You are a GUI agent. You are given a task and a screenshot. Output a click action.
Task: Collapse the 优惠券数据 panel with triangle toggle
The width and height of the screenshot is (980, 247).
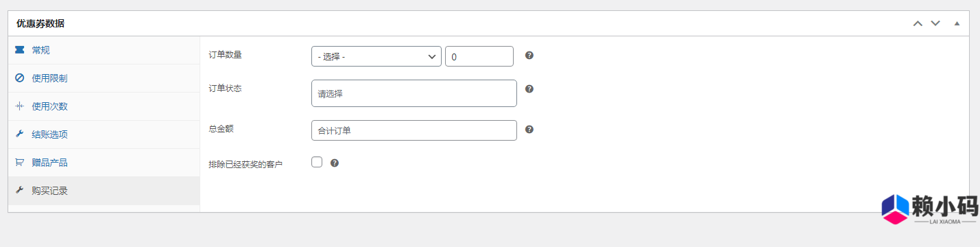coord(957,23)
